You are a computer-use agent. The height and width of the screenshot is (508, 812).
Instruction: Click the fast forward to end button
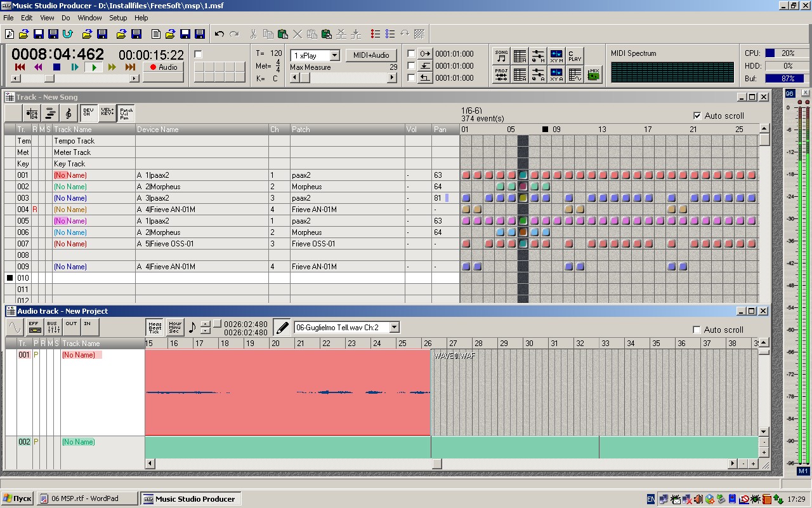click(x=131, y=67)
